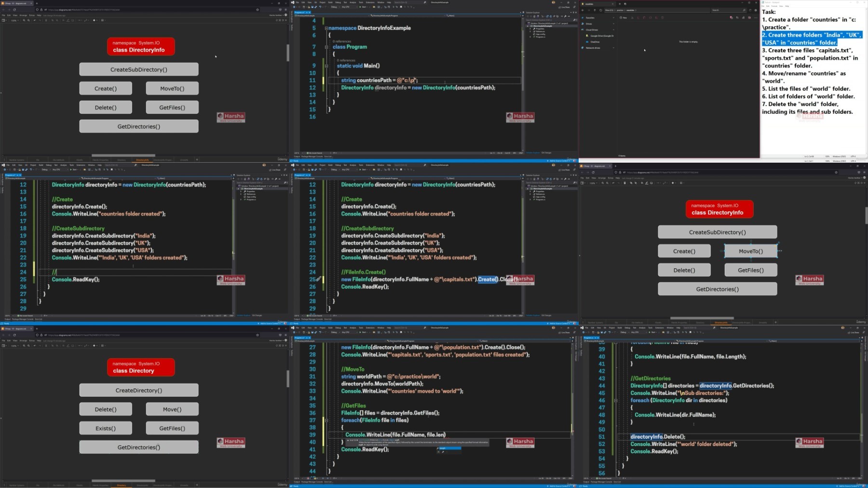Open the file explorer settings gear
868x488 pixels.
756,10
